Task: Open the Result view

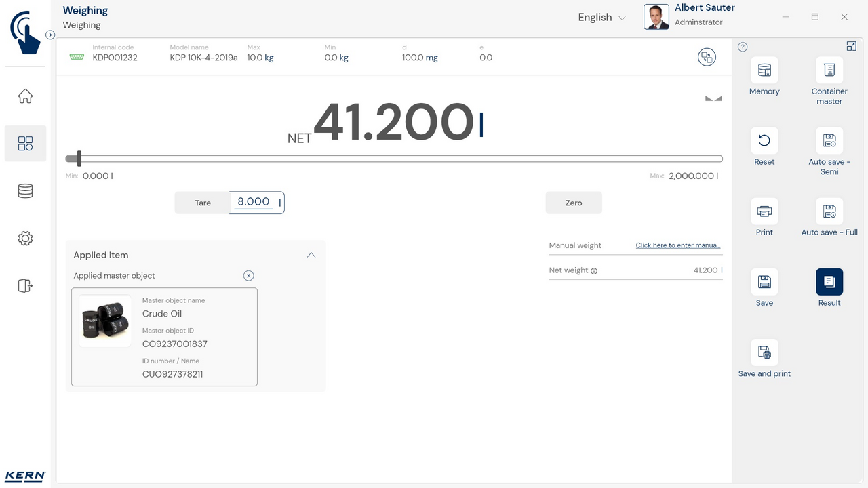Action: pyautogui.click(x=829, y=282)
